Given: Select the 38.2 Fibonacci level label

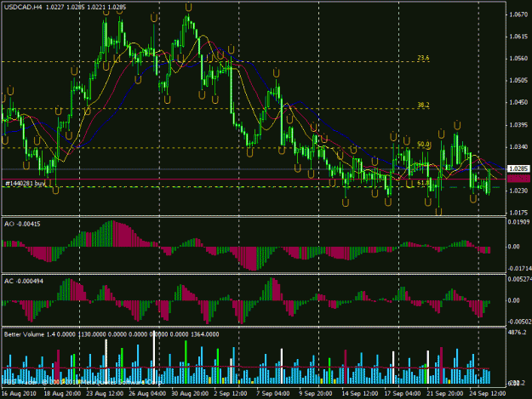Looking at the screenshot, I should pyautogui.click(x=423, y=105).
